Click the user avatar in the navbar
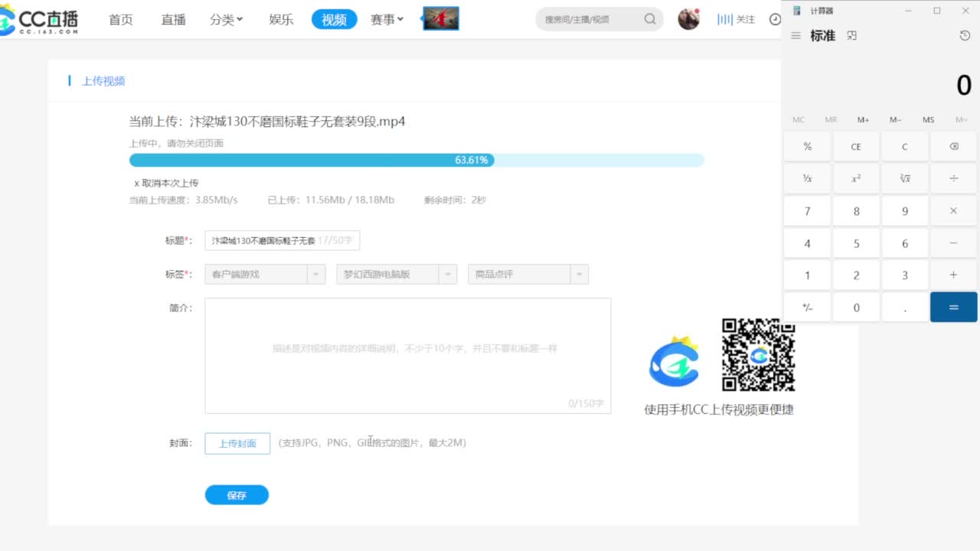The width and height of the screenshot is (980, 551). 688,18
